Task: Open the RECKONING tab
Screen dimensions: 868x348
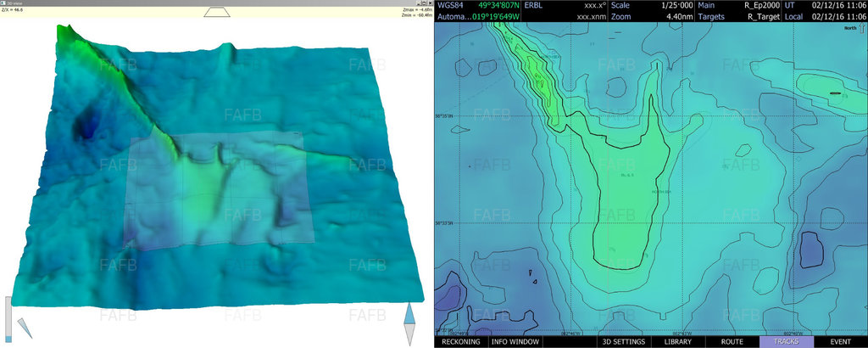Action: point(462,341)
